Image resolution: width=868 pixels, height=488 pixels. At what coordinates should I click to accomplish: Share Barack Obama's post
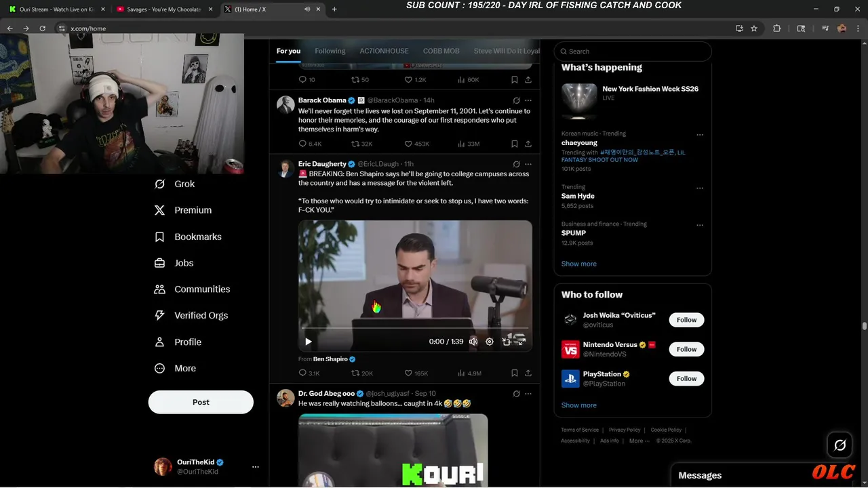point(528,144)
